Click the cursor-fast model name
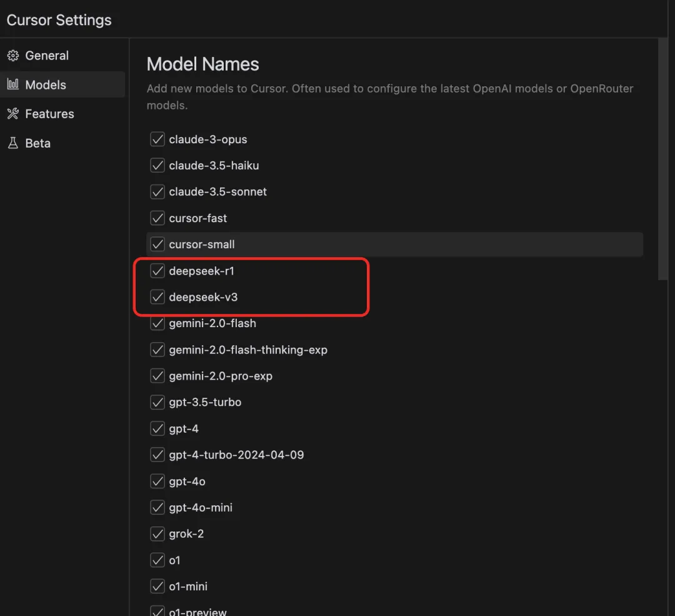This screenshot has height=616, width=675. click(x=198, y=218)
